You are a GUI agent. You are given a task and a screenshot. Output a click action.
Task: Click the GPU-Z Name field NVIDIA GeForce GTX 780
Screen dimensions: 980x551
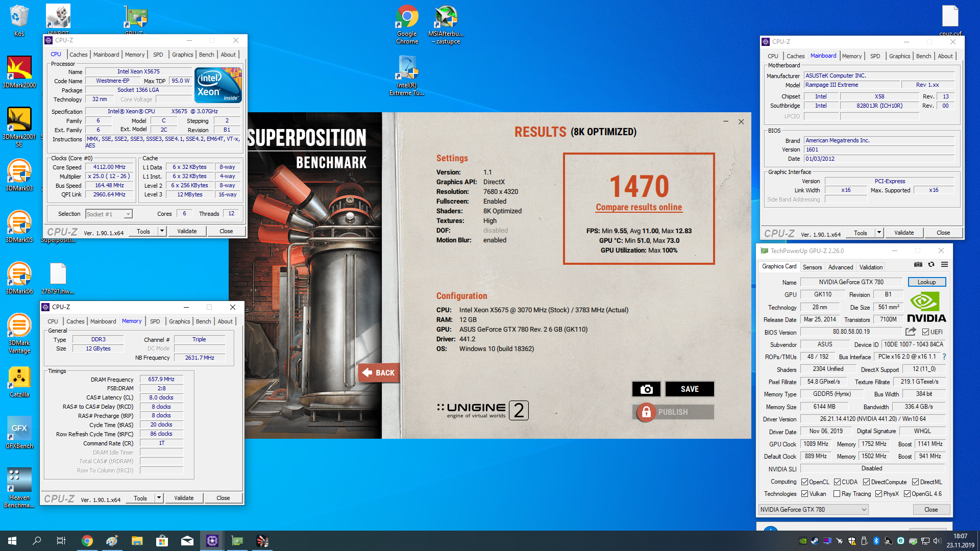851,282
